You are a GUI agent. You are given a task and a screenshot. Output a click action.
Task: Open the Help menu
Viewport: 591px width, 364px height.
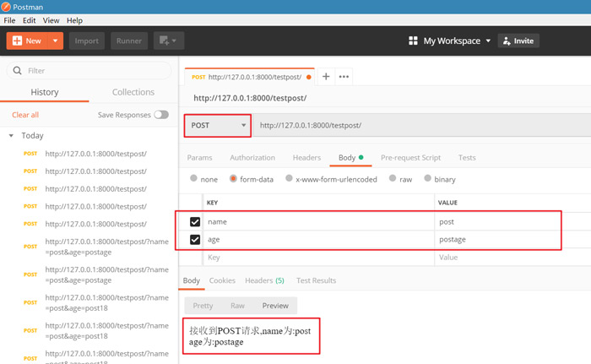click(74, 20)
